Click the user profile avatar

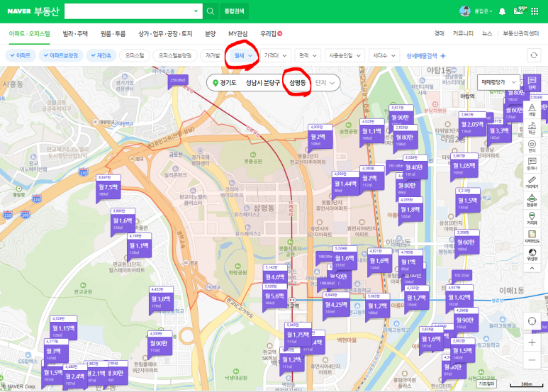(465, 11)
